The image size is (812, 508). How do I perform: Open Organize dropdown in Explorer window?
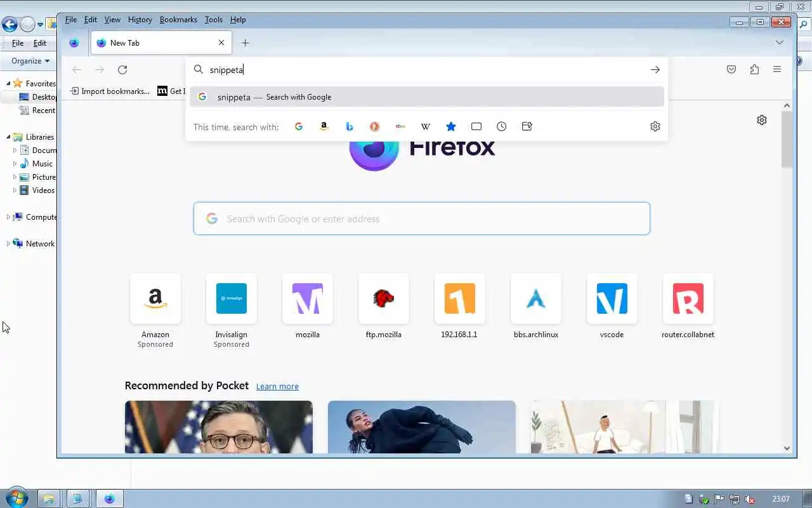tap(30, 61)
